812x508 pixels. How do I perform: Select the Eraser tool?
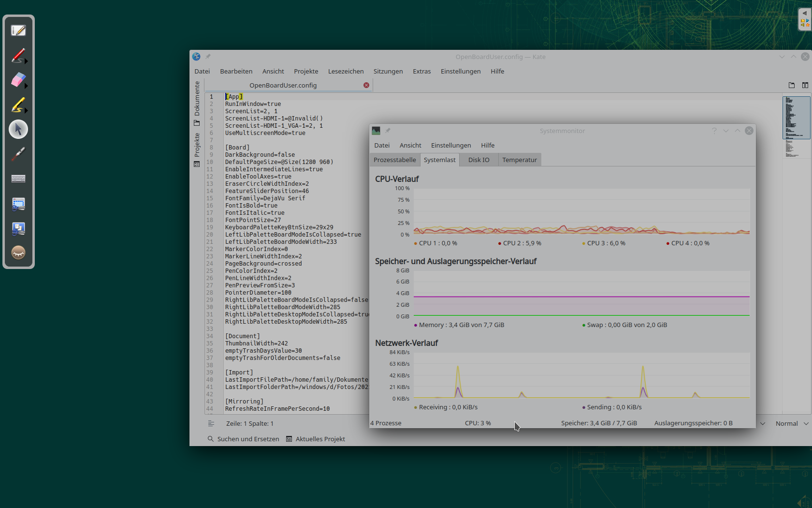[18, 80]
